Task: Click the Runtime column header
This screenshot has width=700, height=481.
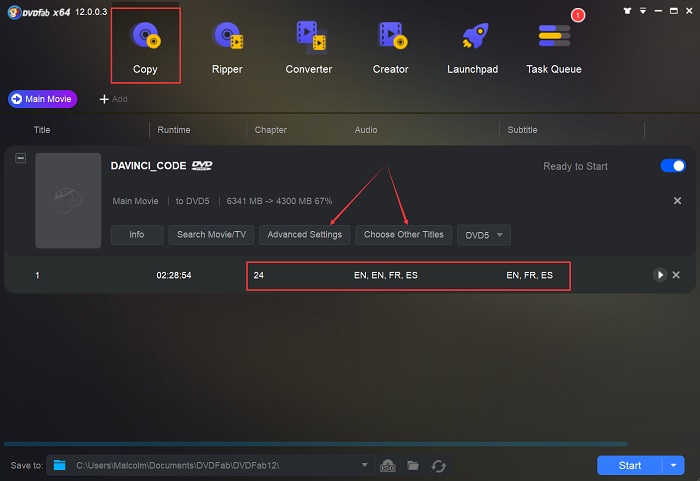Action: pyautogui.click(x=174, y=130)
